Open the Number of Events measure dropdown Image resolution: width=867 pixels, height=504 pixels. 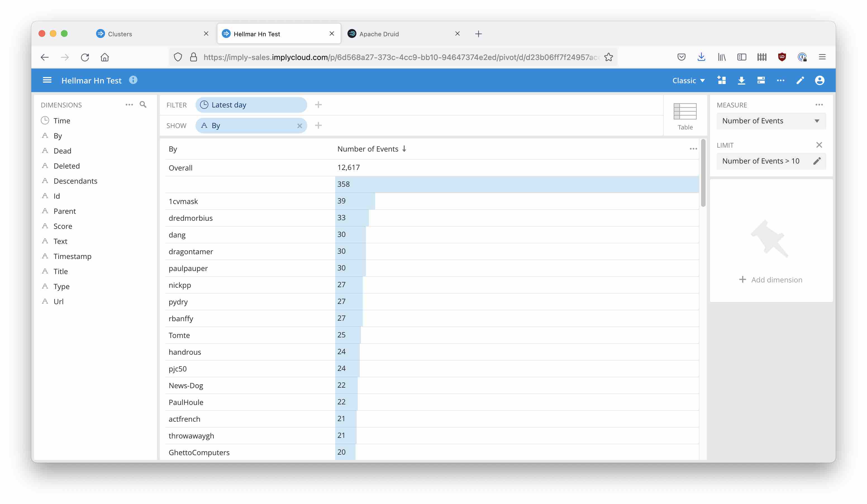tap(771, 121)
